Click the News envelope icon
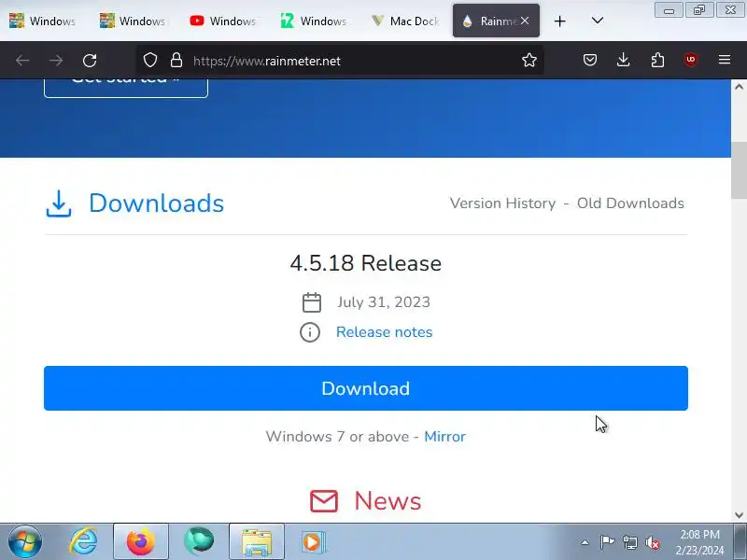This screenshot has width=747, height=560. 324,501
